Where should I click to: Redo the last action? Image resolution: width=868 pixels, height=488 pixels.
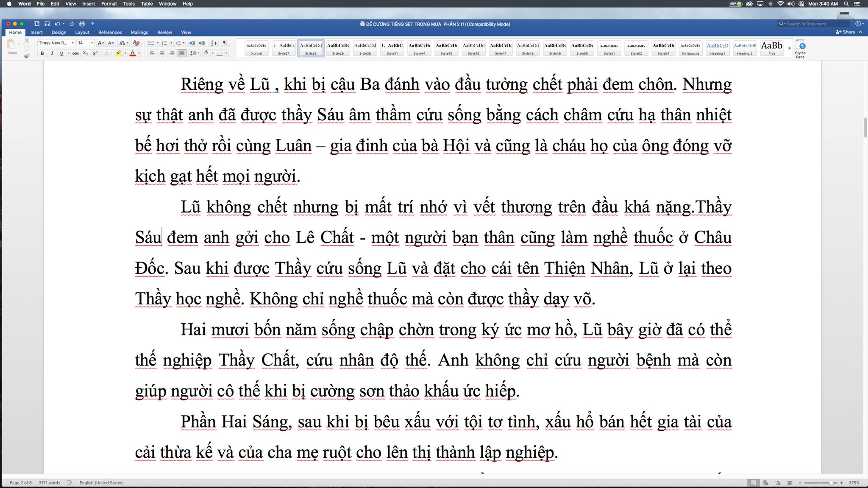point(72,24)
